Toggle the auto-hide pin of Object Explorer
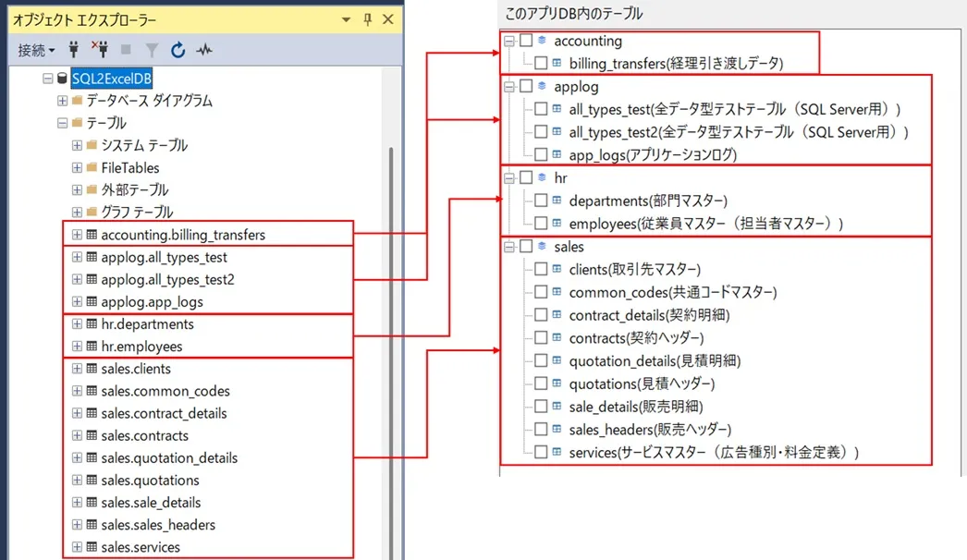The image size is (967, 560). (368, 19)
